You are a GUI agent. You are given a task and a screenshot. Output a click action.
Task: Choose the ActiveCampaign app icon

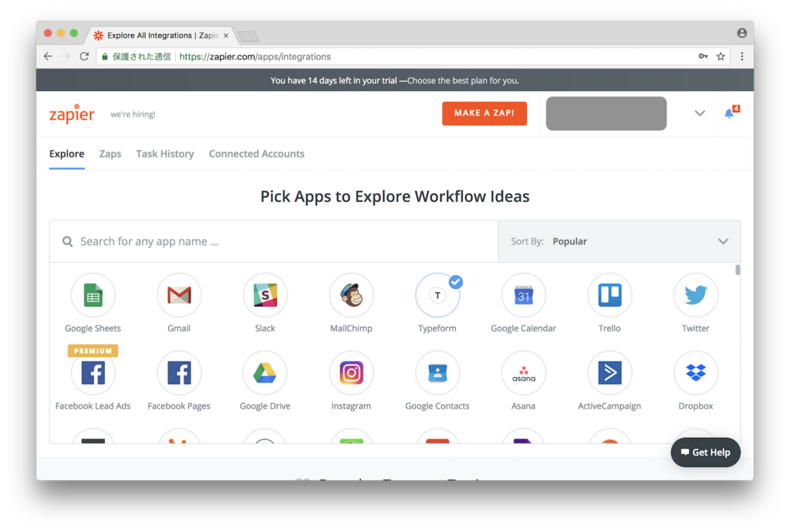pos(609,373)
